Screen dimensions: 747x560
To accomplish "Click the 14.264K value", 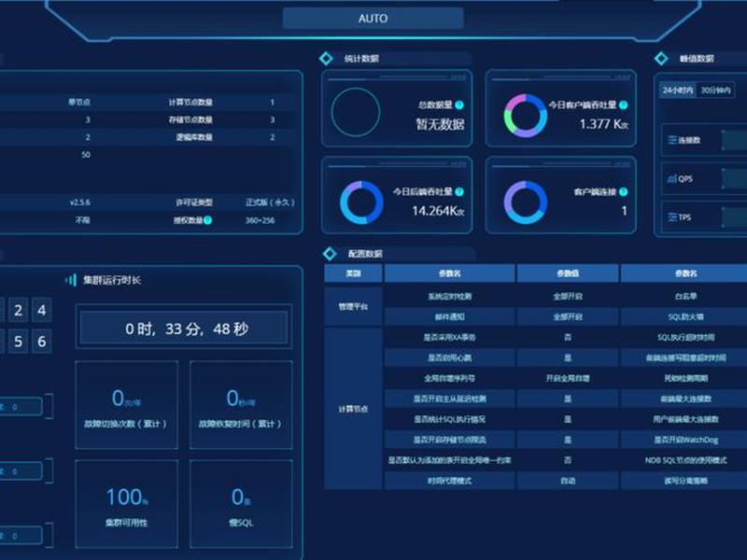I will 438,211.
